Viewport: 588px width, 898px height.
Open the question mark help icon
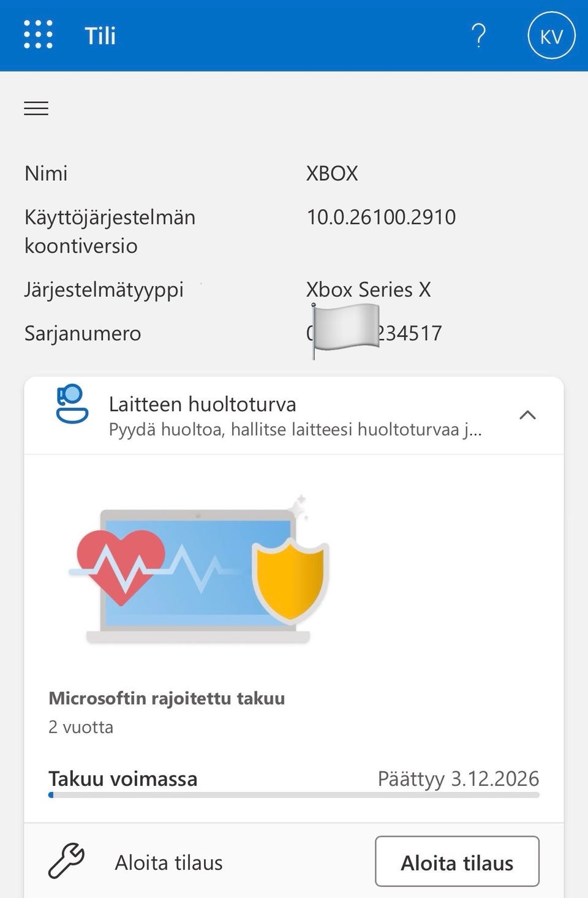click(479, 36)
